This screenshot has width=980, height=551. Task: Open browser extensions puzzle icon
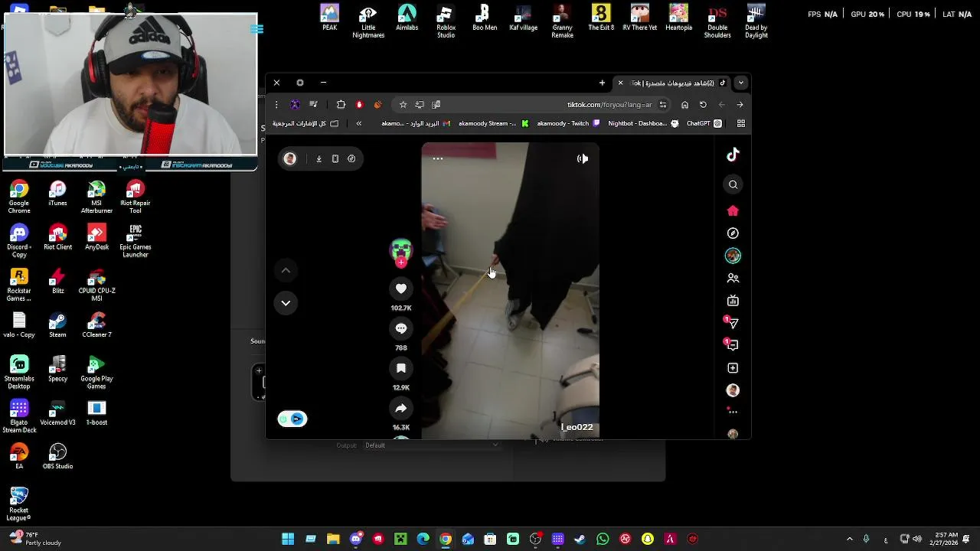(x=341, y=105)
